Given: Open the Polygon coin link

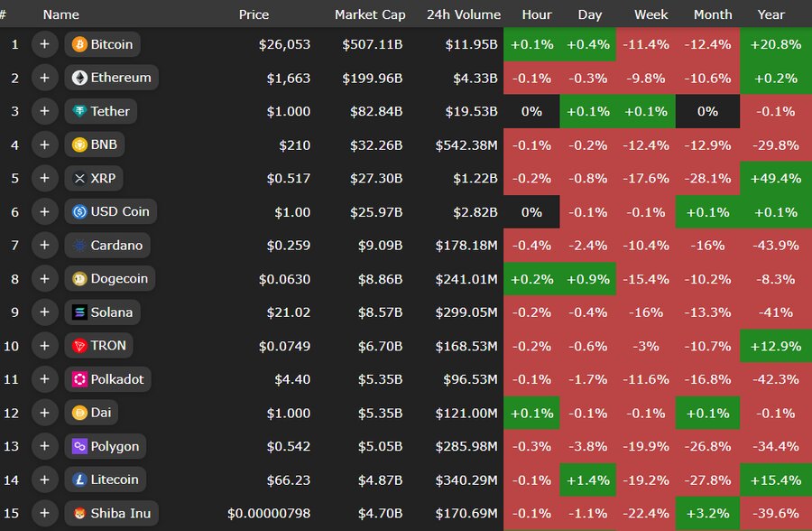Looking at the screenshot, I should 115,446.
